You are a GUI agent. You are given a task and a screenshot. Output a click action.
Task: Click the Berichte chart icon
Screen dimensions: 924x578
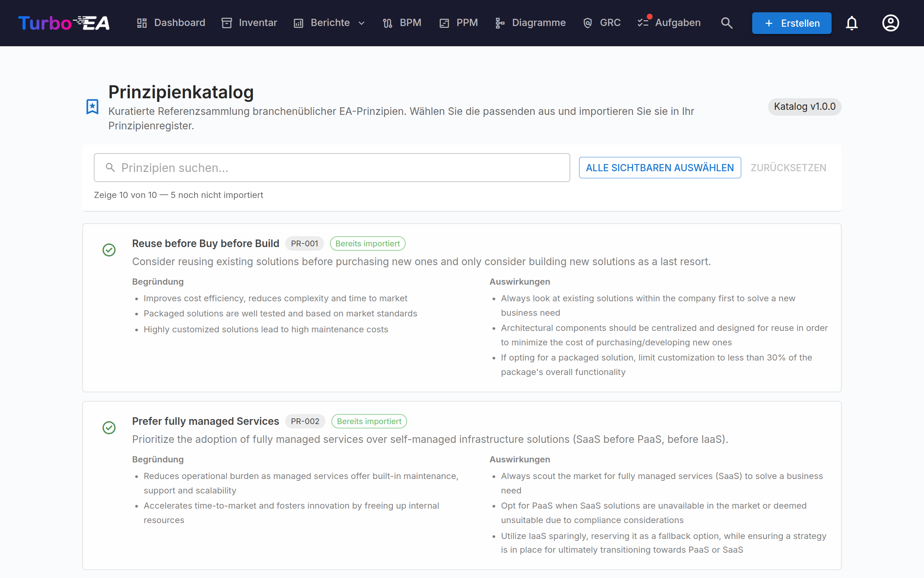tap(298, 23)
